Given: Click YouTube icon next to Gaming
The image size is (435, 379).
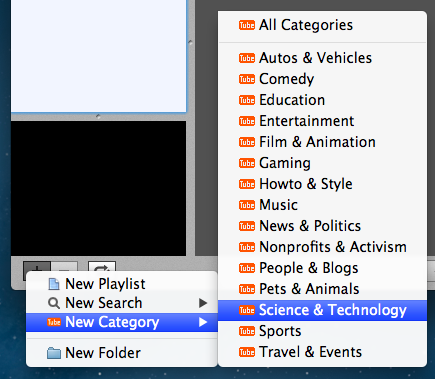Looking at the screenshot, I should [x=247, y=163].
